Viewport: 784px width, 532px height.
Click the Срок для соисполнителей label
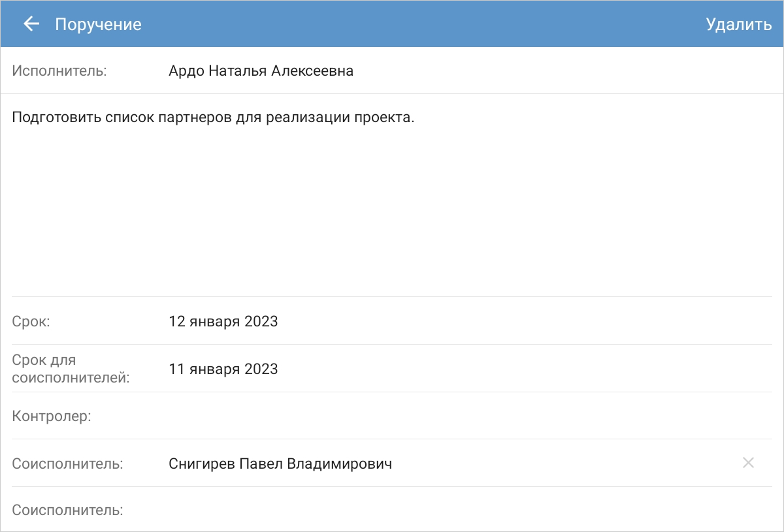tap(71, 369)
